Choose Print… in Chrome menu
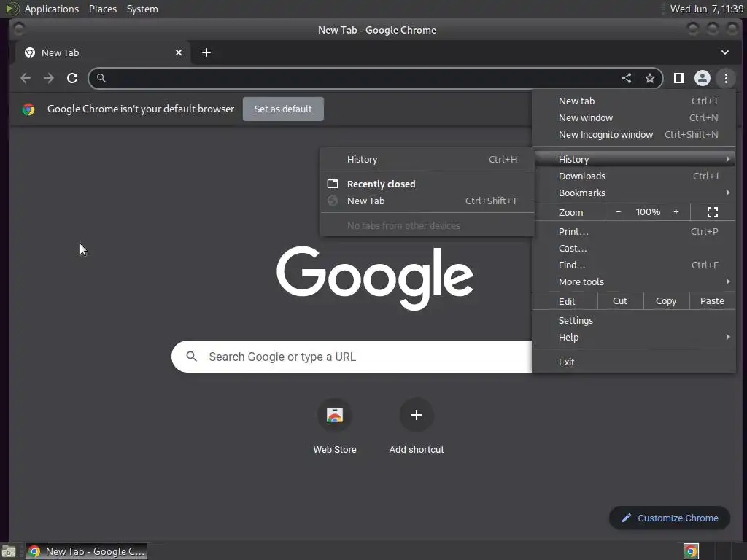Screen dimensions: 747x560 pyautogui.click(x=634, y=231)
